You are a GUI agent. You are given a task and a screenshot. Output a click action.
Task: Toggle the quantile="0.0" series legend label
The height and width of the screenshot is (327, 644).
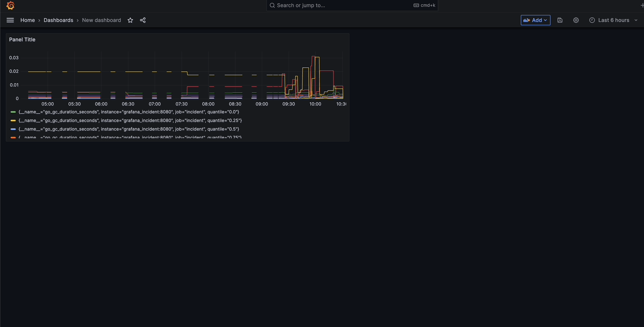[129, 112]
